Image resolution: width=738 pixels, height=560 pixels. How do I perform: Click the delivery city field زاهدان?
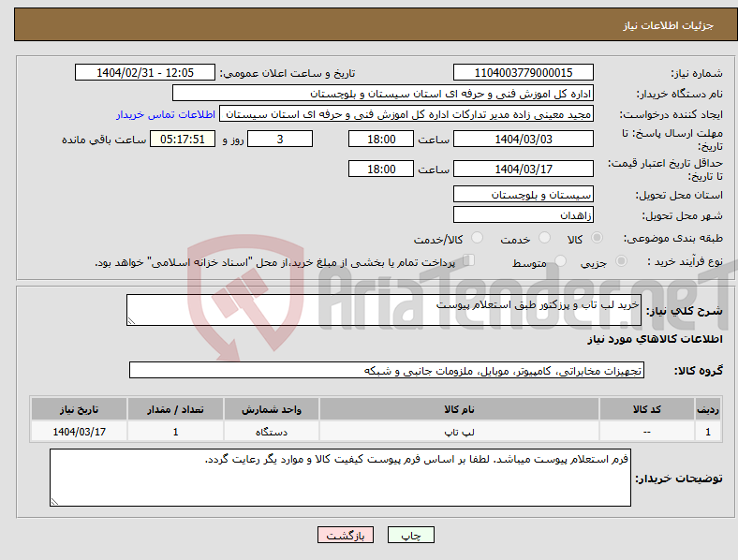click(x=523, y=214)
